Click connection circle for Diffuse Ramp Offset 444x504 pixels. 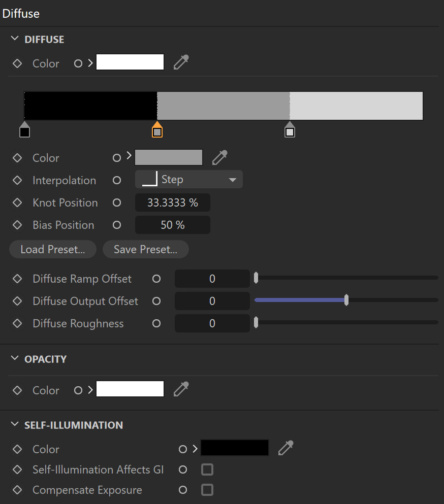point(156,279)
